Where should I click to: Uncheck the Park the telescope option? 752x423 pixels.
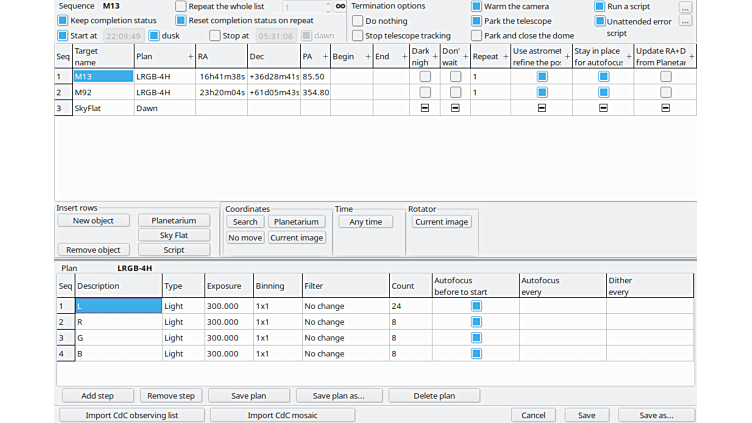(476, 21)
